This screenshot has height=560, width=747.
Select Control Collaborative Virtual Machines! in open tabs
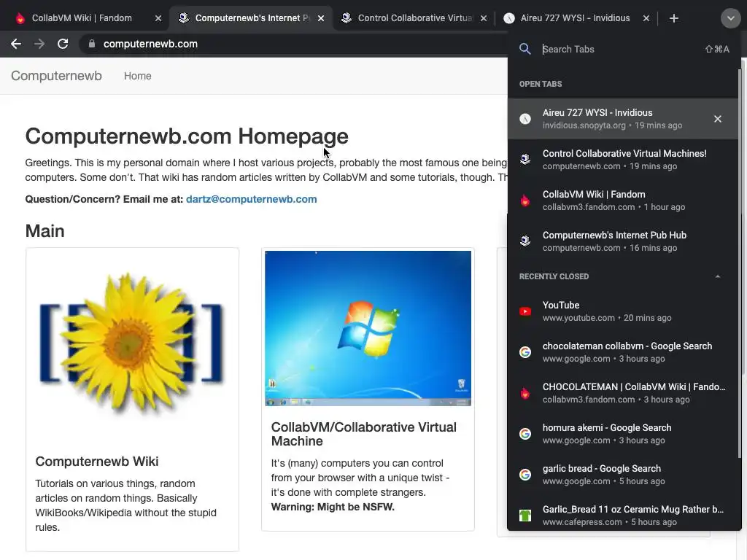coord(623,160)
